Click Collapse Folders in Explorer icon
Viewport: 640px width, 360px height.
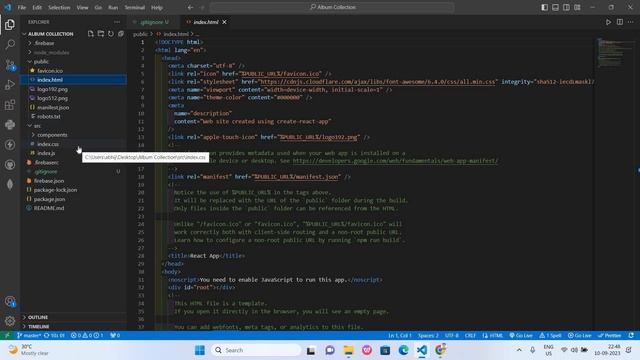click(121, 34)
